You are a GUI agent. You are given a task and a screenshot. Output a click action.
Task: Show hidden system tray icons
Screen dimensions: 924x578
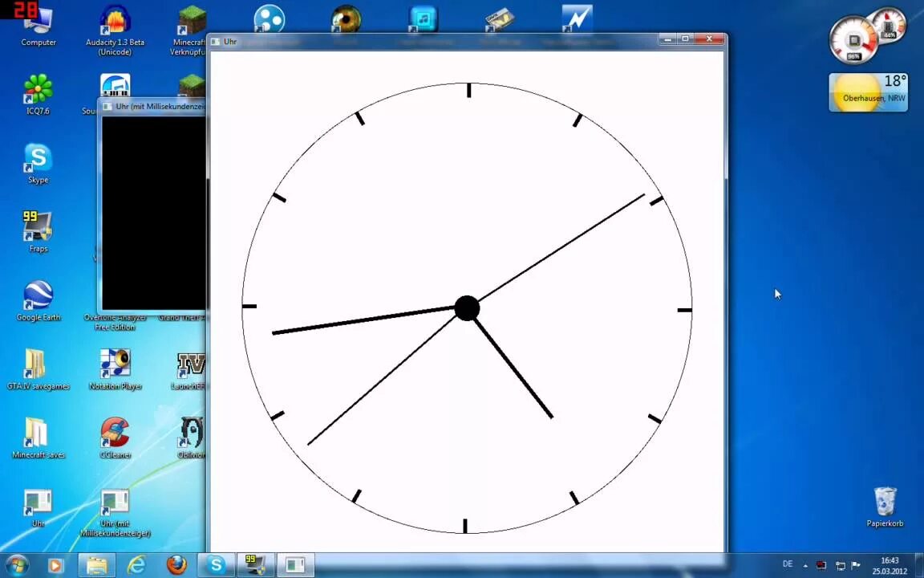point(805,565)
